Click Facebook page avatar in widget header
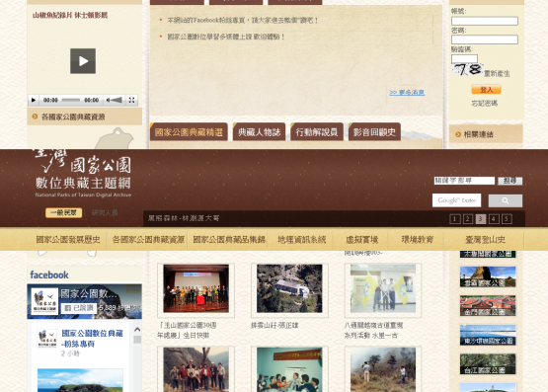 point(44,301)
